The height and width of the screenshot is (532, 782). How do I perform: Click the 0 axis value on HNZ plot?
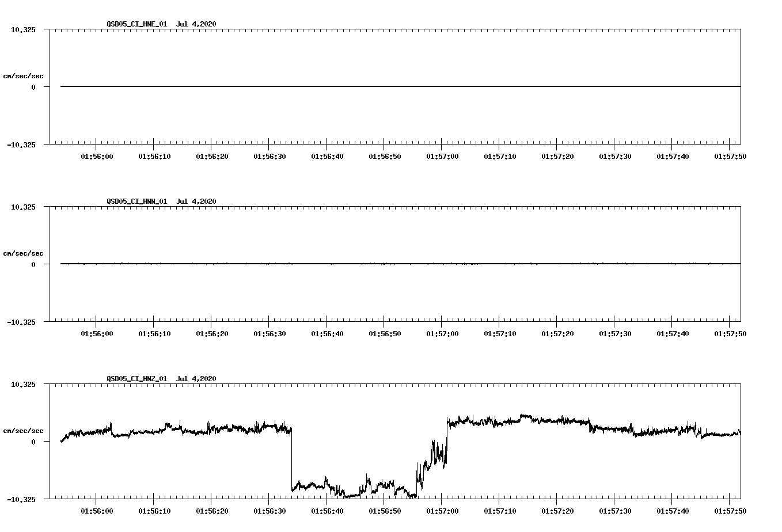coord(33,442)
